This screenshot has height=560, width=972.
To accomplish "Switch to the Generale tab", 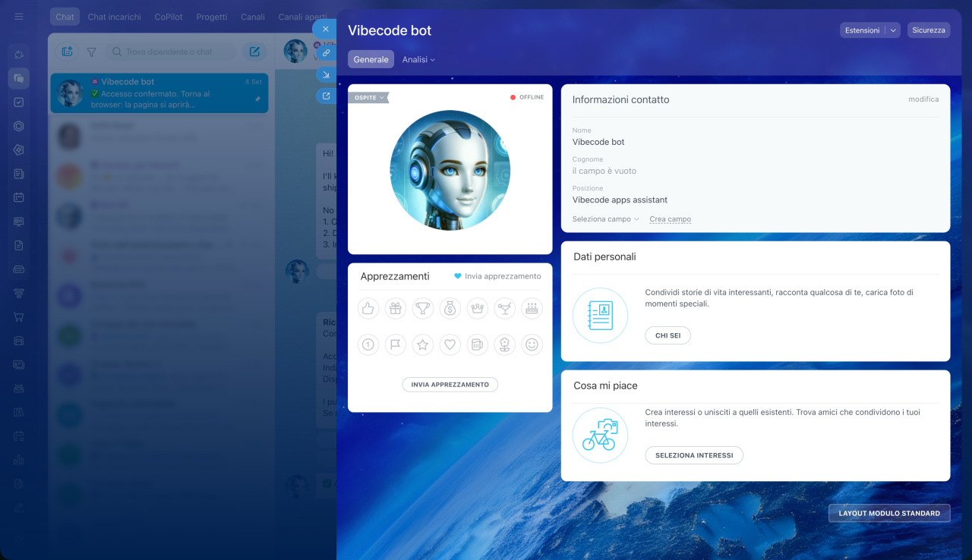I will (x=371, y=59).
